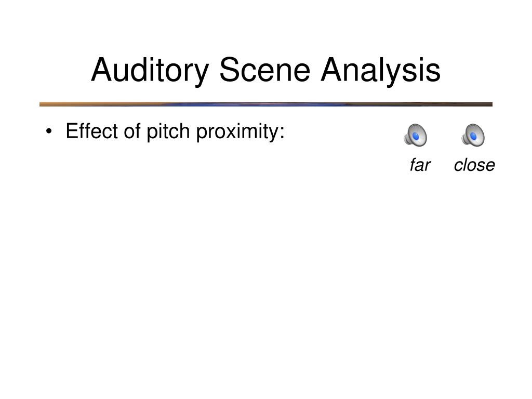The height and width of the screenshot is (399, 532).
Task: Click the word 'Auditory' in the title
Action: [150, 71]
